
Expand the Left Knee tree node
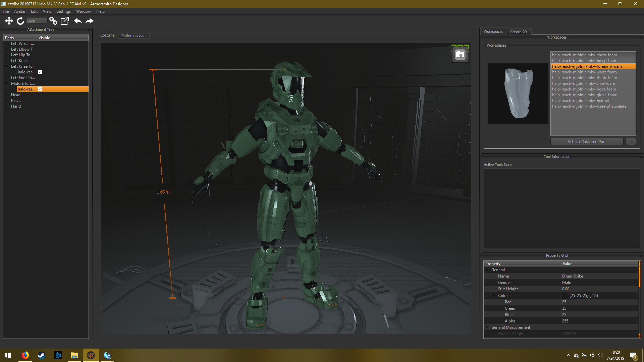click(7, 61)
